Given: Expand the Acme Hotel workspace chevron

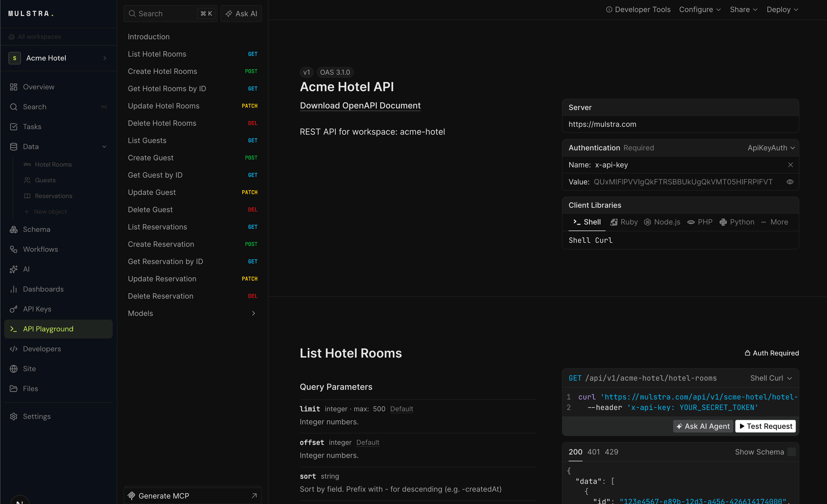Looking at the screenshot, I should click(x=105, y=58).
